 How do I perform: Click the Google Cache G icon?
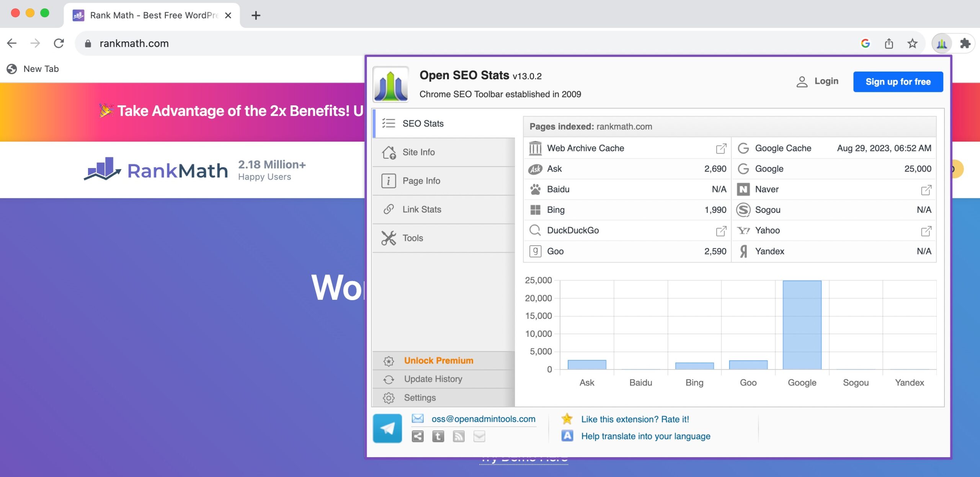click(x=743, y=148)
